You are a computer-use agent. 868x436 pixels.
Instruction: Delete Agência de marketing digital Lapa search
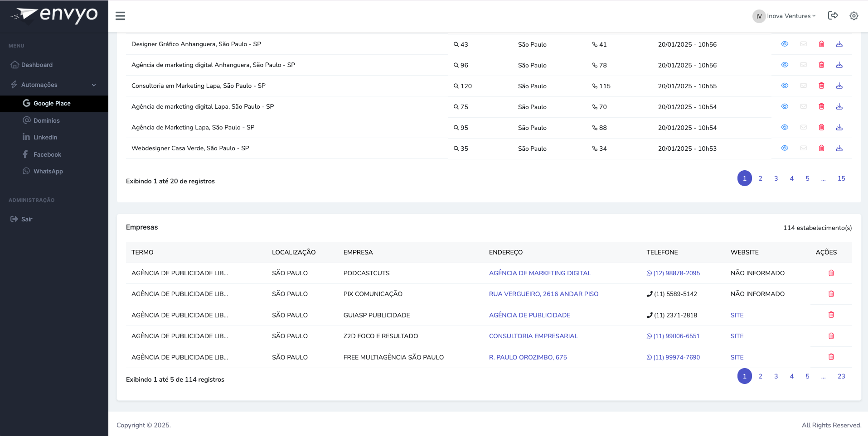click(821, 106)
